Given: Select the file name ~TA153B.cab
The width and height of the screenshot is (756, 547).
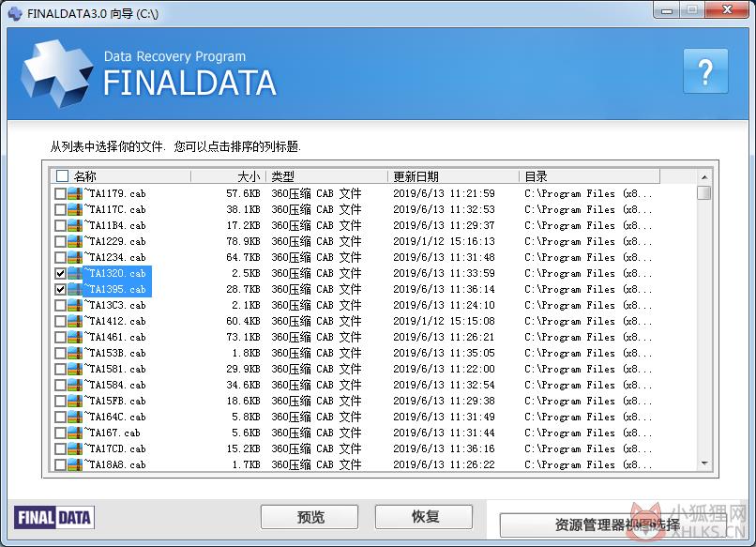Looking at the screenshot, I should point(114,353).
